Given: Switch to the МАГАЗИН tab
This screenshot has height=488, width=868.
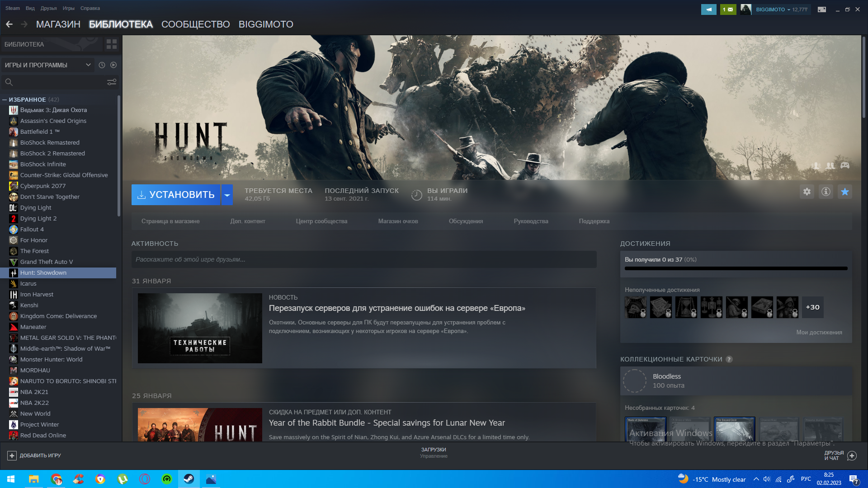Looking at the screenshot, I should (x=58, y=24).
